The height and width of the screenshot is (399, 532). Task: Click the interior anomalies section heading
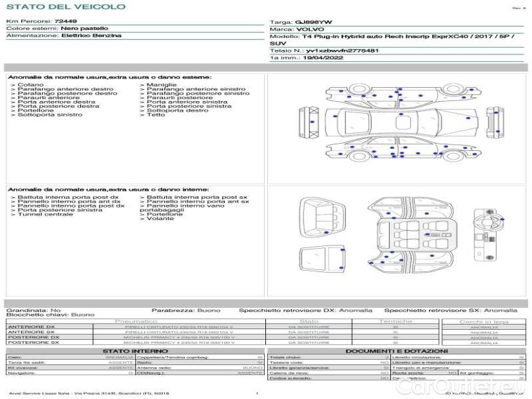pos(108,190)
